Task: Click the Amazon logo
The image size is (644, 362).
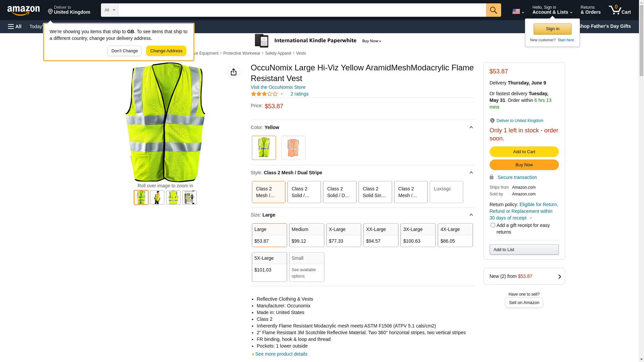Action: (x=23, y=10)
